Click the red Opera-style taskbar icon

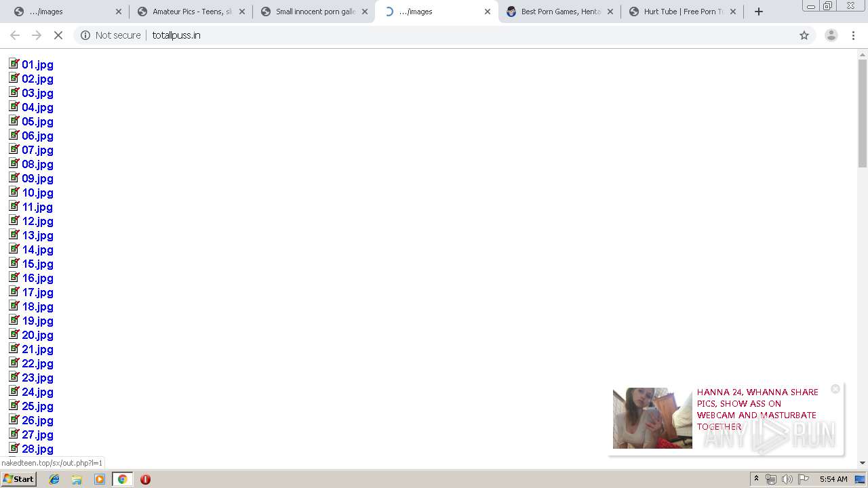(145, 479)
